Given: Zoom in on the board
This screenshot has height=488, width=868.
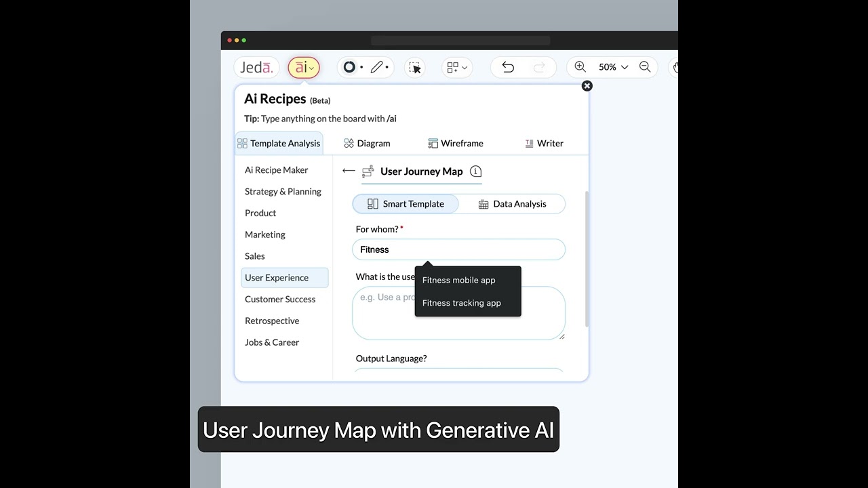Looking at the screenshot, I should (580, 67).
